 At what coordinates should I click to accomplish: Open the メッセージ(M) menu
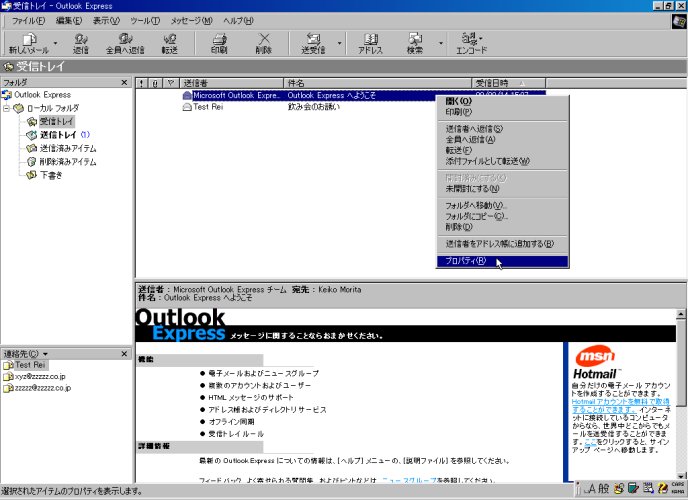pos(191,21)
